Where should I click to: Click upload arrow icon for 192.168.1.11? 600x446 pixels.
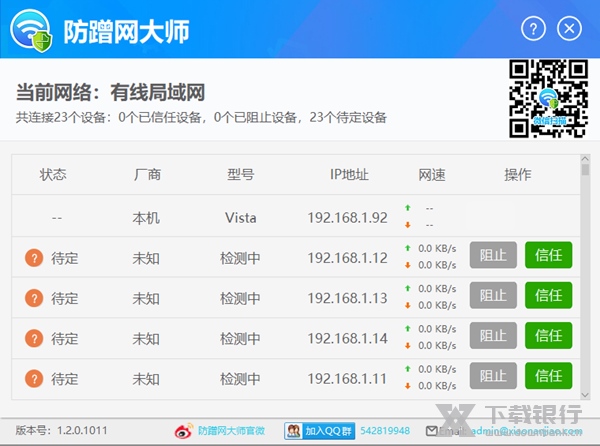[x=408, y=369]
